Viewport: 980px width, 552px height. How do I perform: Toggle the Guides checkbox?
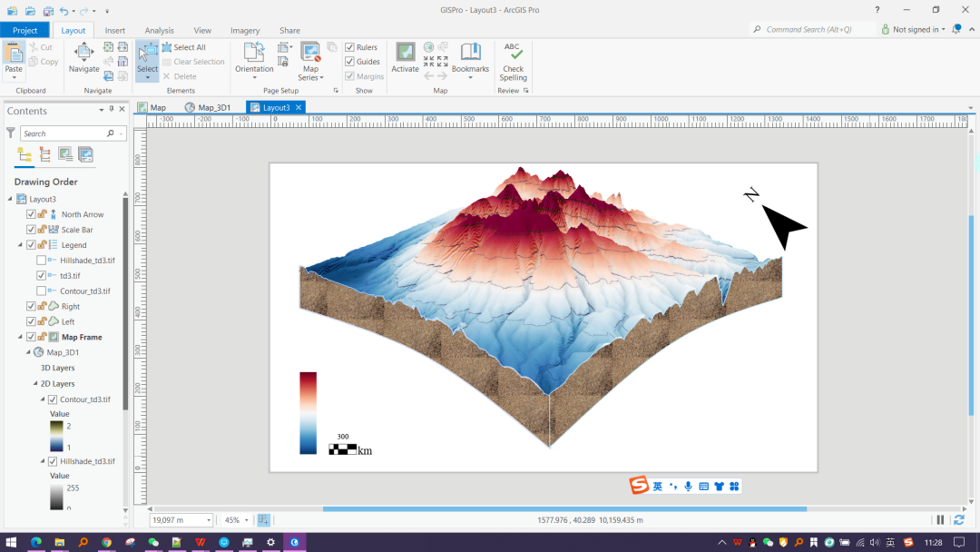(x=350, y=61)
